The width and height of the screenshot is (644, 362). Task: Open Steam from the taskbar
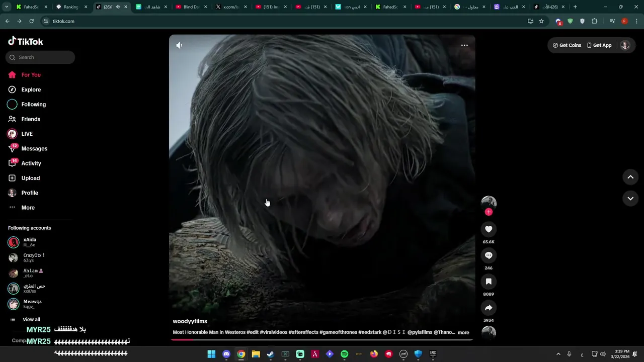(270, 354)
